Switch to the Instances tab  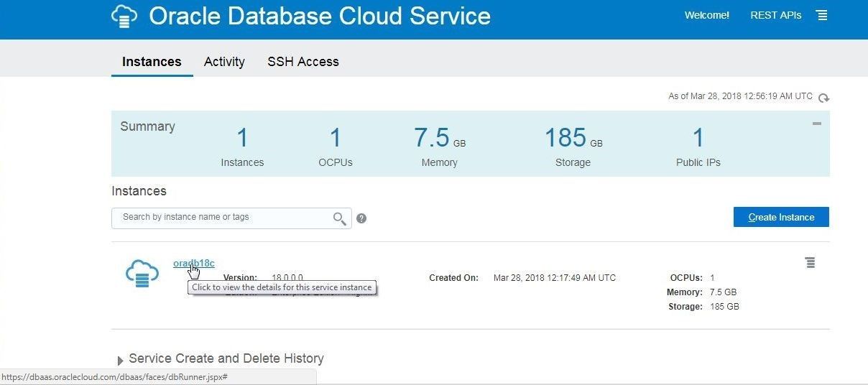point(152,62)
